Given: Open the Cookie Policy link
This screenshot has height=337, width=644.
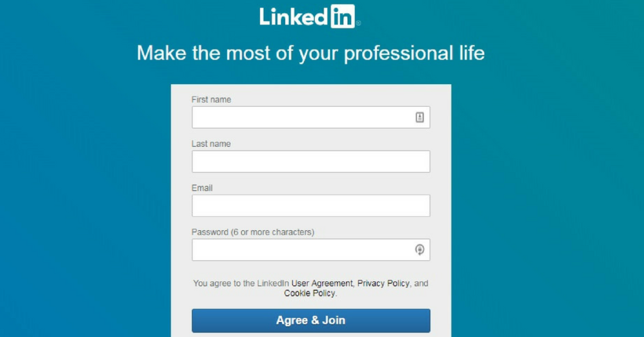Looking at the screenshot, I should 309,293.
